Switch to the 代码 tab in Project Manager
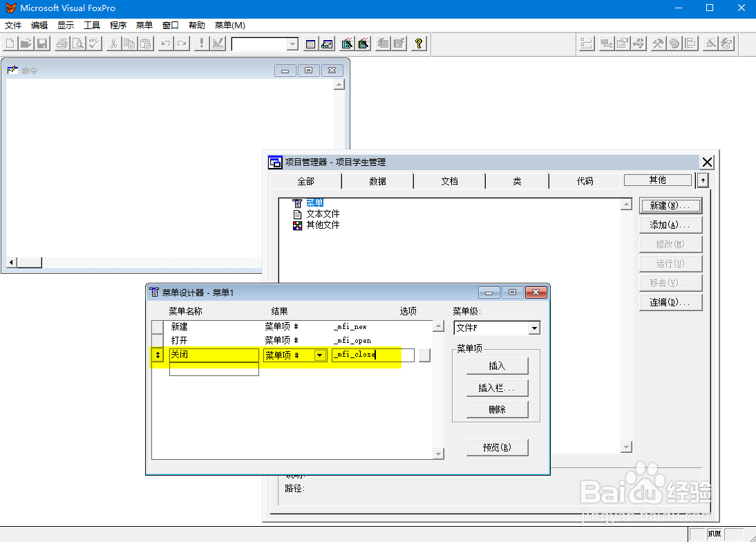 click(x=585, y=181)
